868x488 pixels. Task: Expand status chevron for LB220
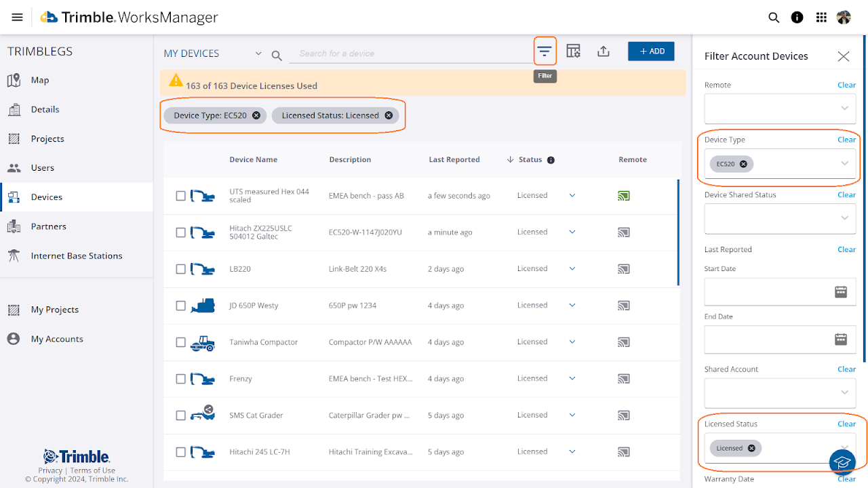(x=572, y=268)
